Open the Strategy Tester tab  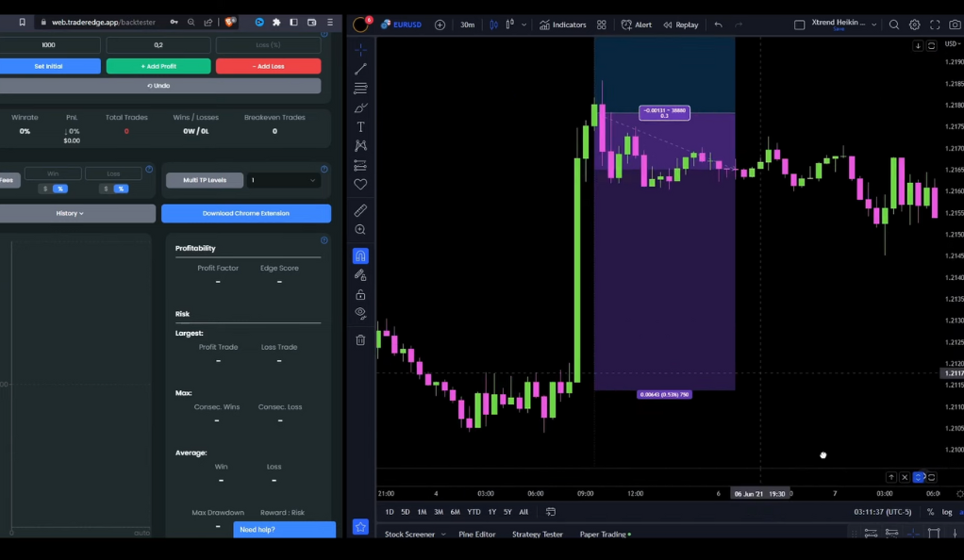click(x=538, y=535)
